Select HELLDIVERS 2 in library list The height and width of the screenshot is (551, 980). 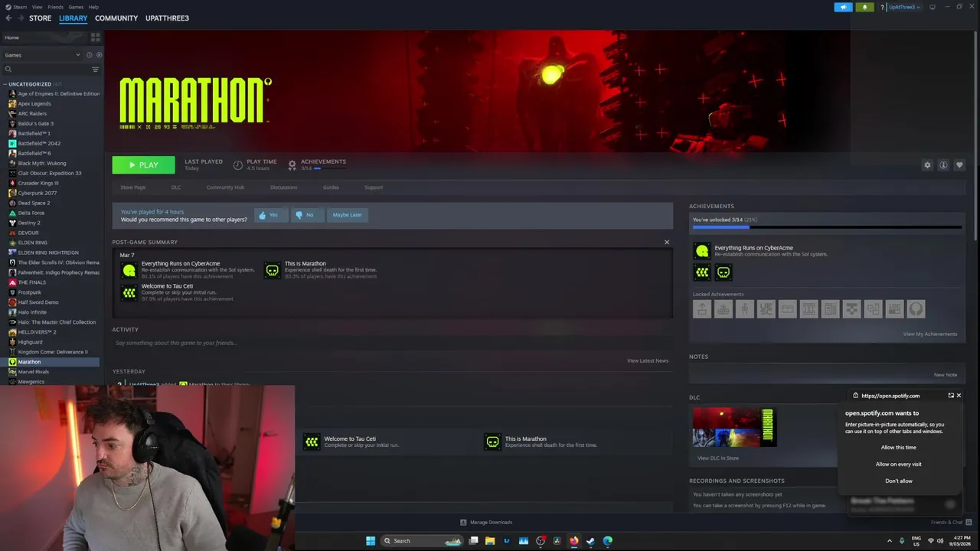click(37, 332)
